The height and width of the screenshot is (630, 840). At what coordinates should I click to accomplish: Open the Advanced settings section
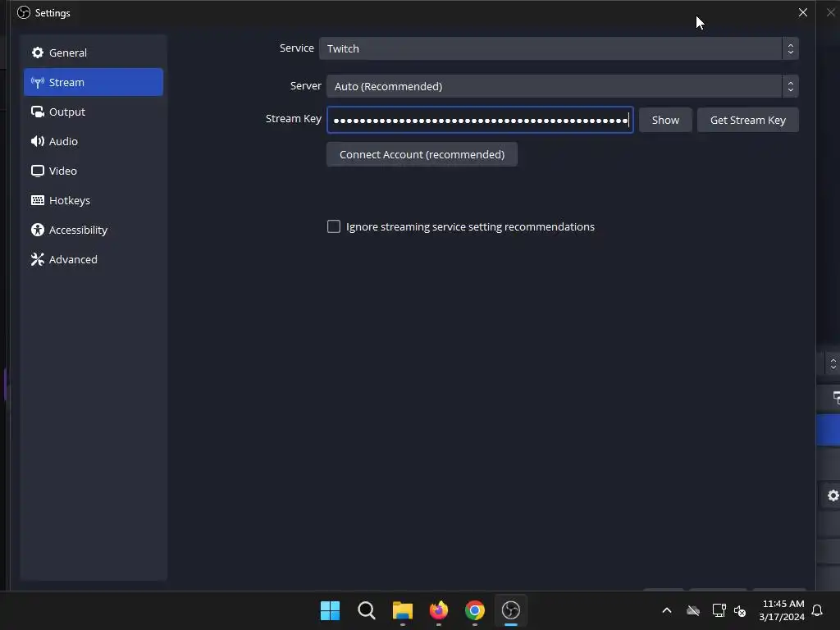(94, 258)
